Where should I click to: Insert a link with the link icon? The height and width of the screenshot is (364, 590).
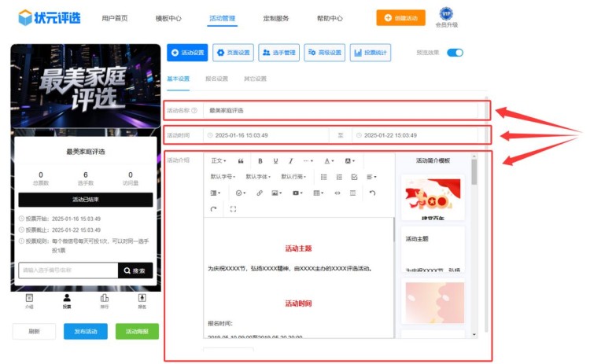[x=260, y=193]
